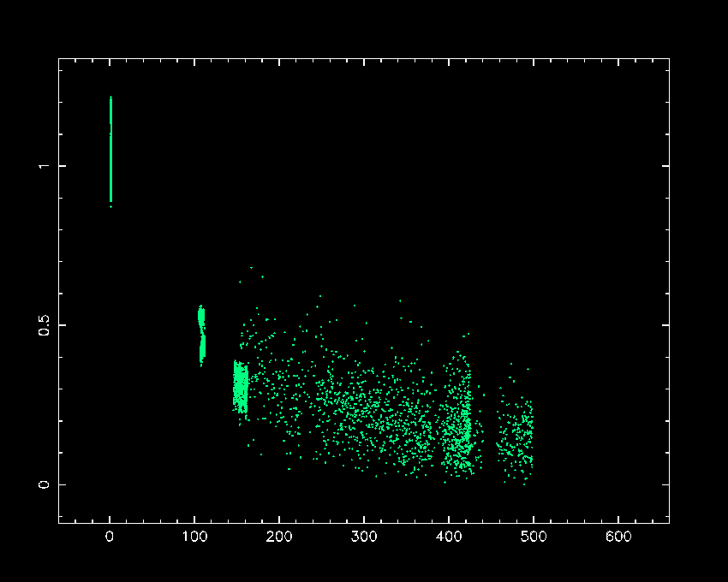The width and height of the screenshot is (728, 582).
Task: Click the x-axis label 600
Action: tap(618, 537)
